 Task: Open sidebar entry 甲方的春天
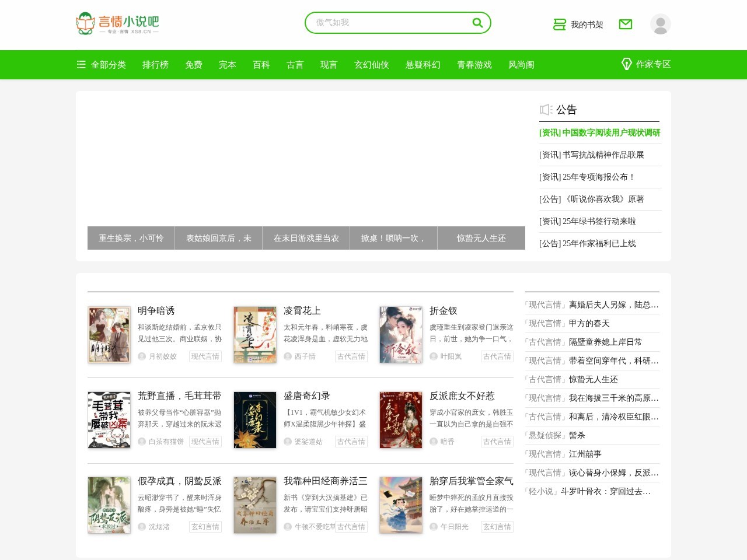click(x=589, y=323)
